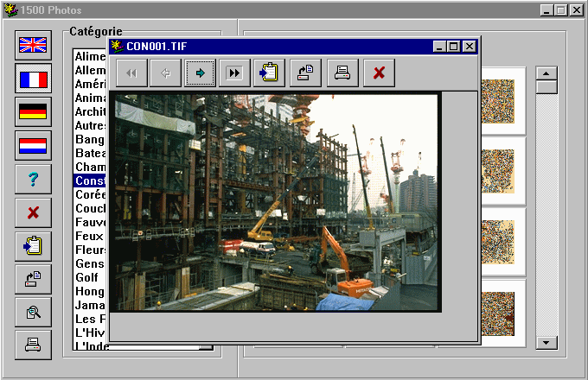
Task: Close the viewer with the red X toolbar button
Action: [378, 73]
